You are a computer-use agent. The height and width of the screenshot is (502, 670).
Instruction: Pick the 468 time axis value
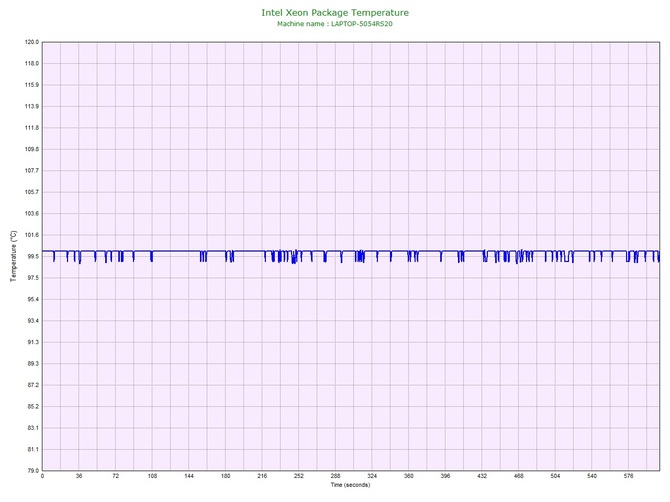[519, 476]
